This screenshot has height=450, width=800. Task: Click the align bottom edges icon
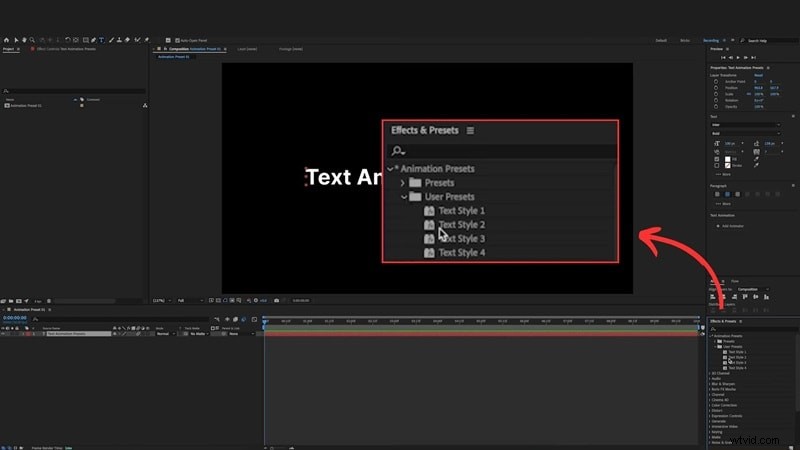[766, 296]
